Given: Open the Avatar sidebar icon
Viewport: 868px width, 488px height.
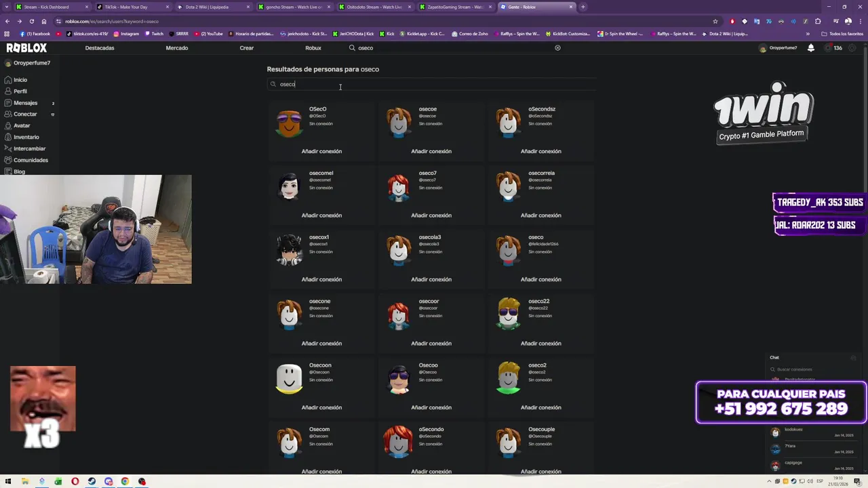Looking at the screenshot, I should point(8,125).
